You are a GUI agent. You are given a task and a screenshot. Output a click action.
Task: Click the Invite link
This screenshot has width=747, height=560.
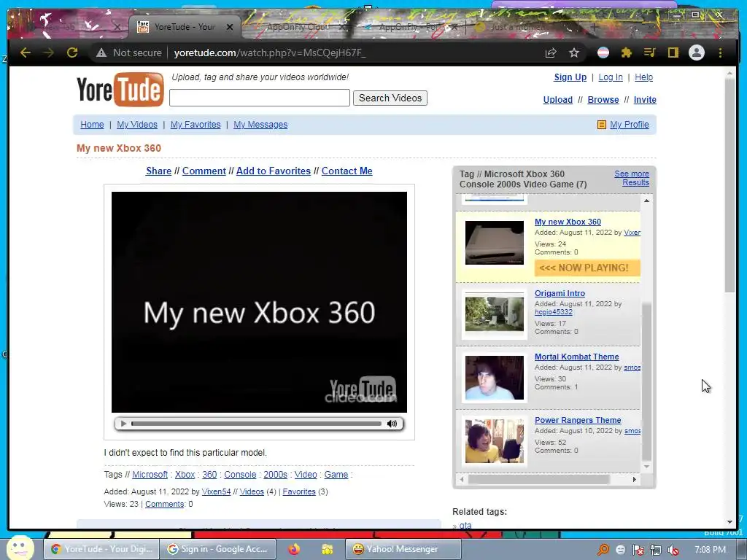click(645, 99)
